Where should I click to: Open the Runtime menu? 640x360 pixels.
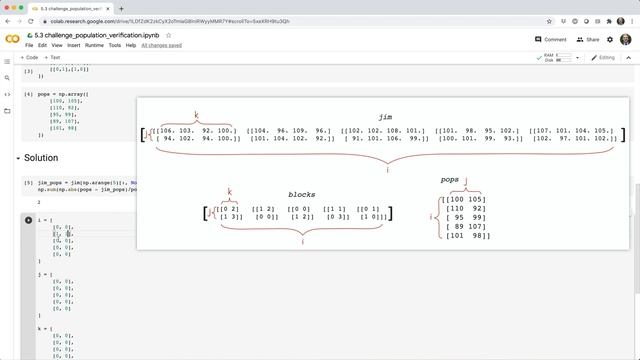[x=94, y=45]
